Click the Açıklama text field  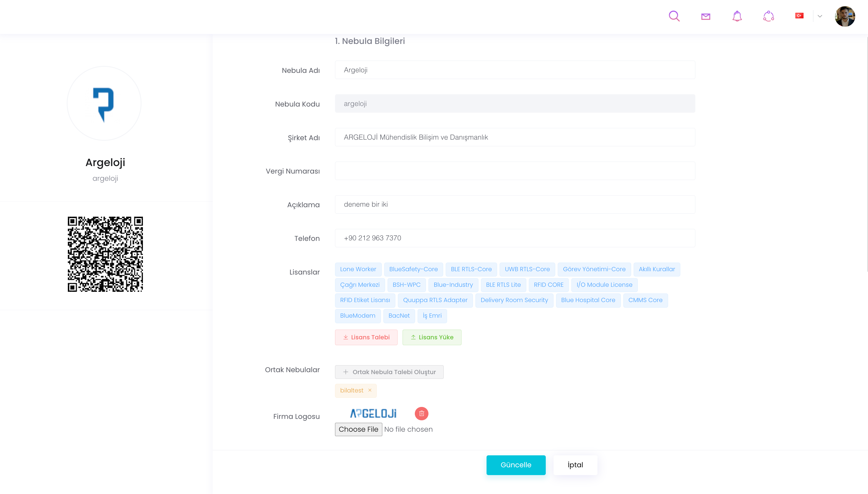pyautogui.click(x=515, y=204)
